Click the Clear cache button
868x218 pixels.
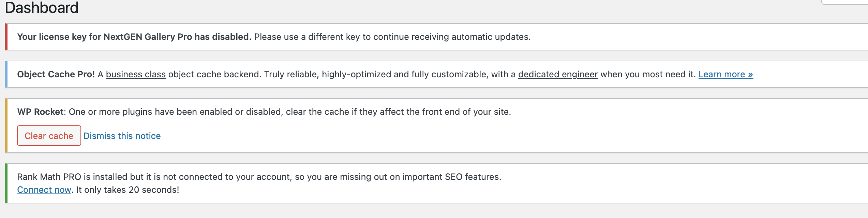(x=49, y=136)
